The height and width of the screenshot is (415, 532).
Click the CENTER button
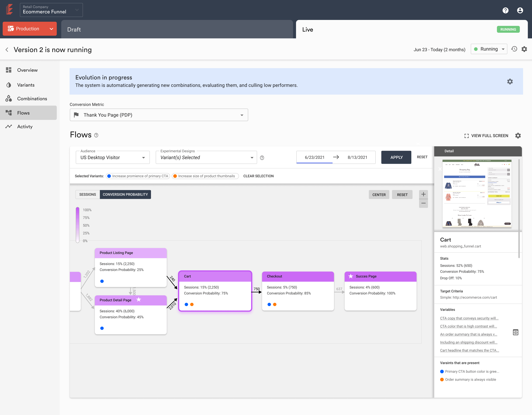(379, 195)
